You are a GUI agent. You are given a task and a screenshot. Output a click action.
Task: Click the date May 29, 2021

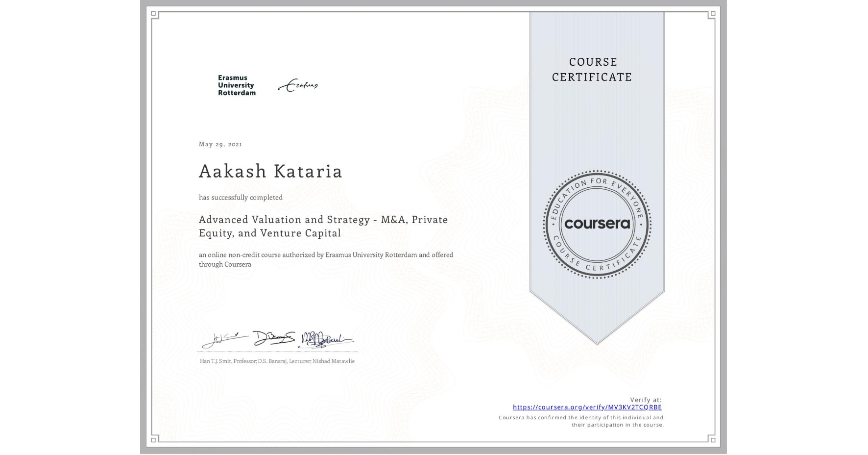pyautogui.click(x=220, y=144)
